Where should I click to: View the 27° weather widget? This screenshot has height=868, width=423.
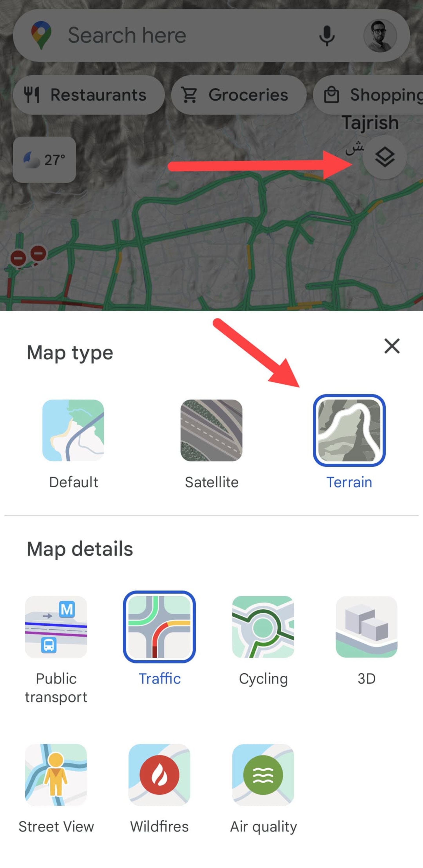[44, 160]
